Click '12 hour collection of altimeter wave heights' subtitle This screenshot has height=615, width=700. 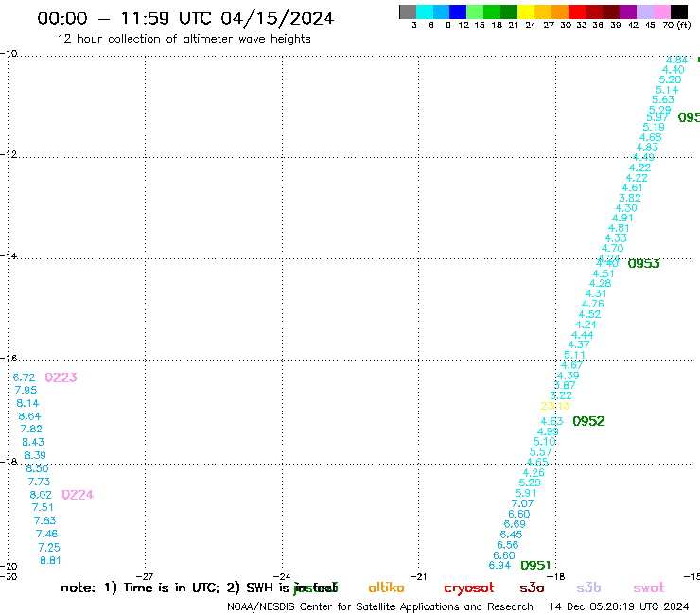184,39
